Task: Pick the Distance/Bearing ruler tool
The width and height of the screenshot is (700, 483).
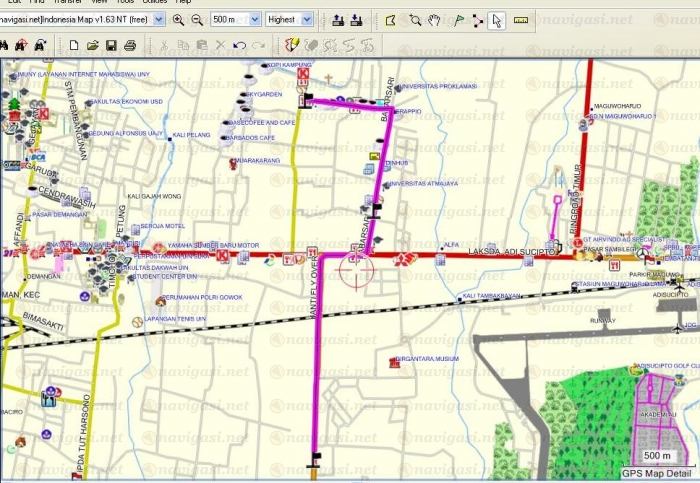Action: (x=521, y=19)
